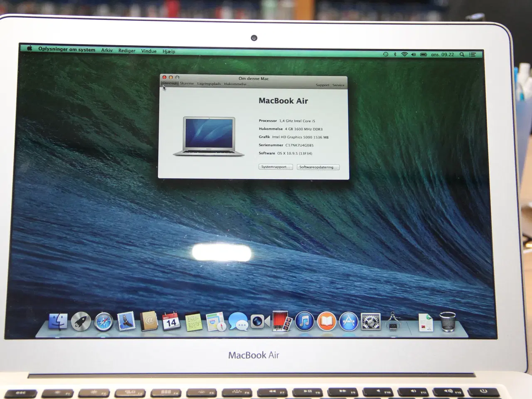This screenshot has width=532, height=399.
Task: Click System Information chip icon in Dock
Action: coord(393,322)
